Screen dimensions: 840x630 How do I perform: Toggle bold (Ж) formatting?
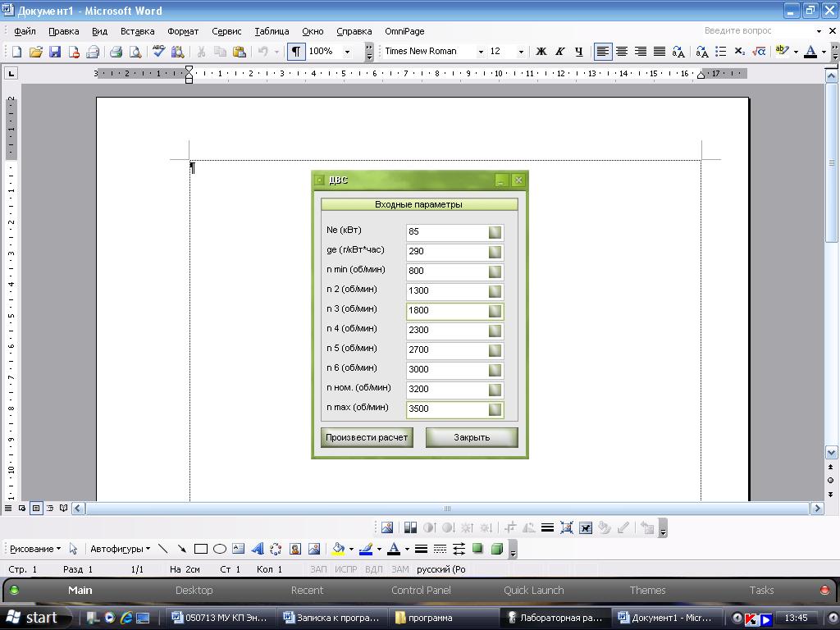(541, 52)
